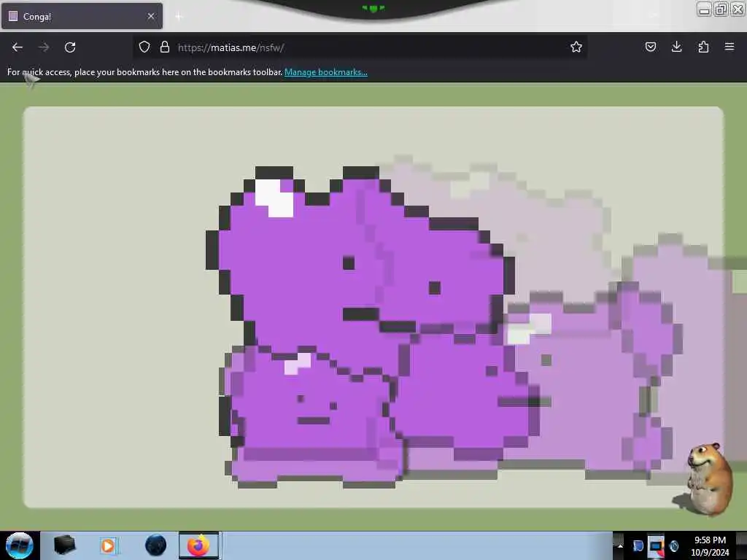Click the matias.me/nsfw address bar
The image size is (747, 560).
359,47
